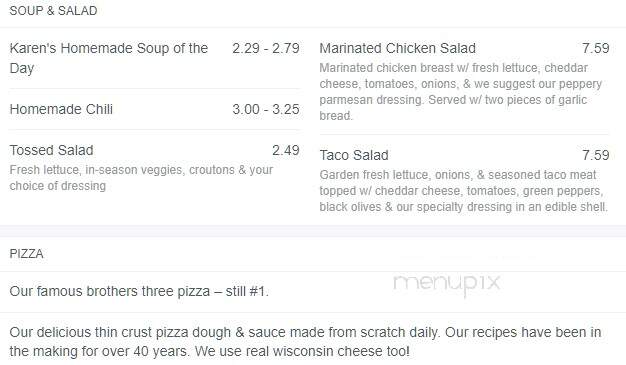626x365 pixels.
Task: Select the Marinated Chicken Salad title
Action: pyautogui.click(x=398, y=48)
